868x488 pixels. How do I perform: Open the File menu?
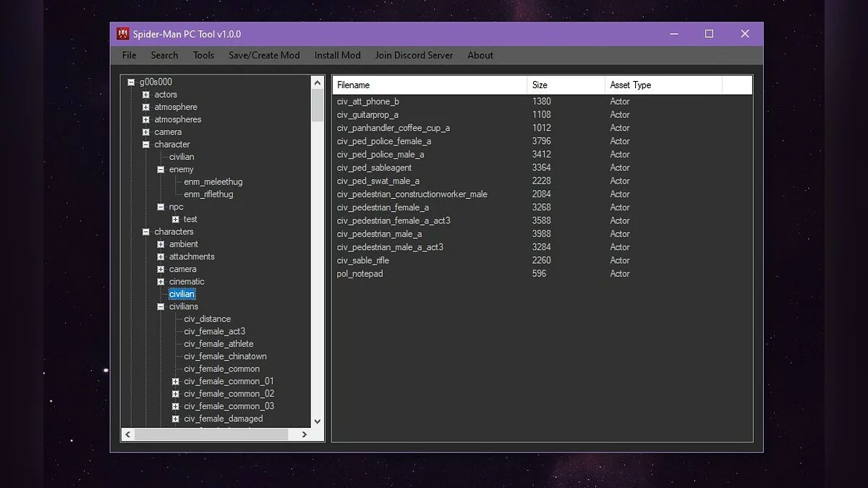pos(129,55)
